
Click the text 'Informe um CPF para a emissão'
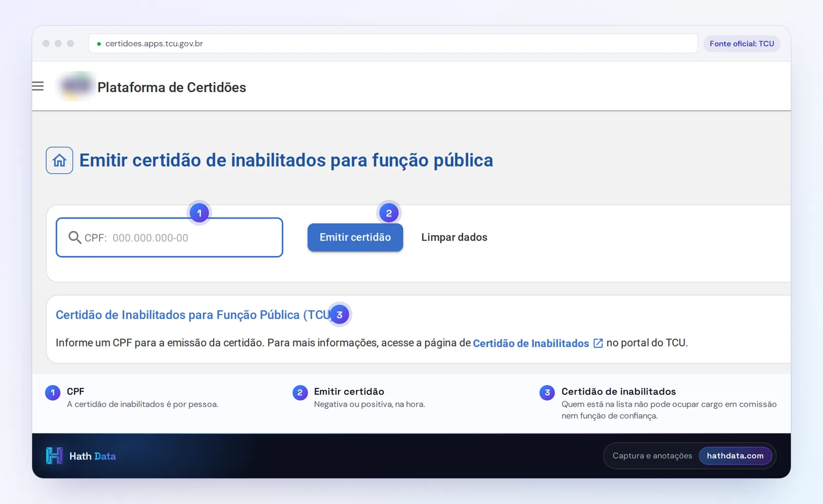127,343
